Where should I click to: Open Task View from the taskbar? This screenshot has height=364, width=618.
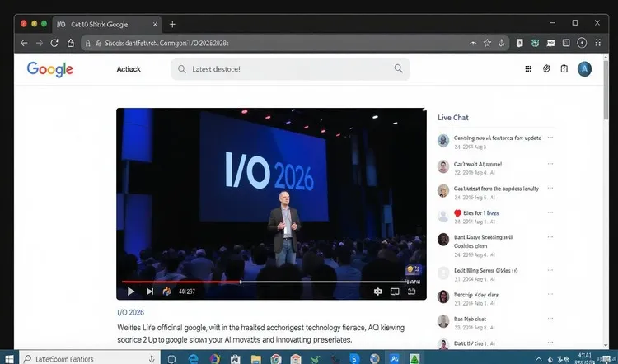171,359
